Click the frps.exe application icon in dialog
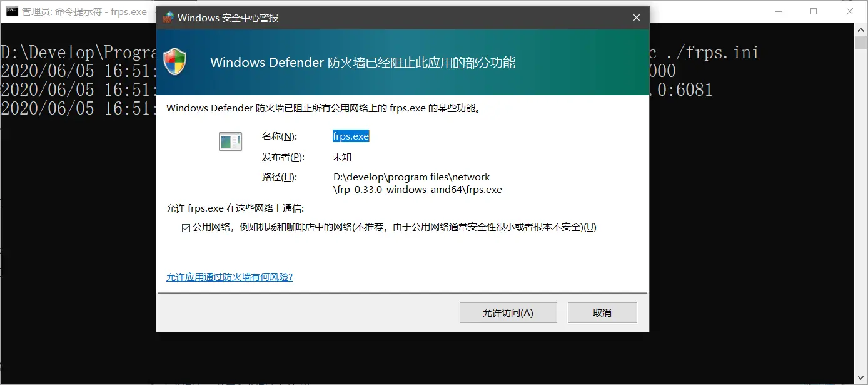 click(x=230, y=141)
